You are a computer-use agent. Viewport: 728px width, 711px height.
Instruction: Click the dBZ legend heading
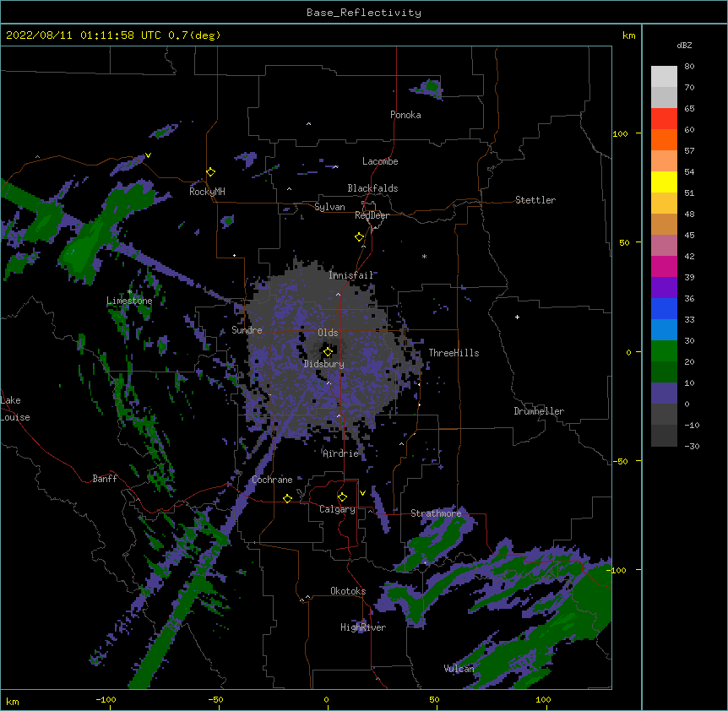(x=684, y=46)
